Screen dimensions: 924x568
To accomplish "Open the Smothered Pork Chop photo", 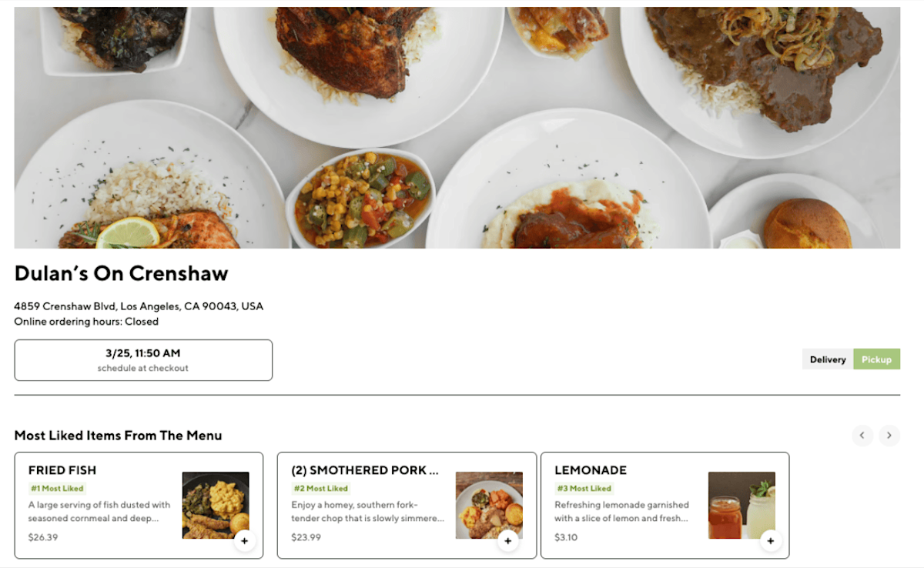I will click(x=489, y=505).
